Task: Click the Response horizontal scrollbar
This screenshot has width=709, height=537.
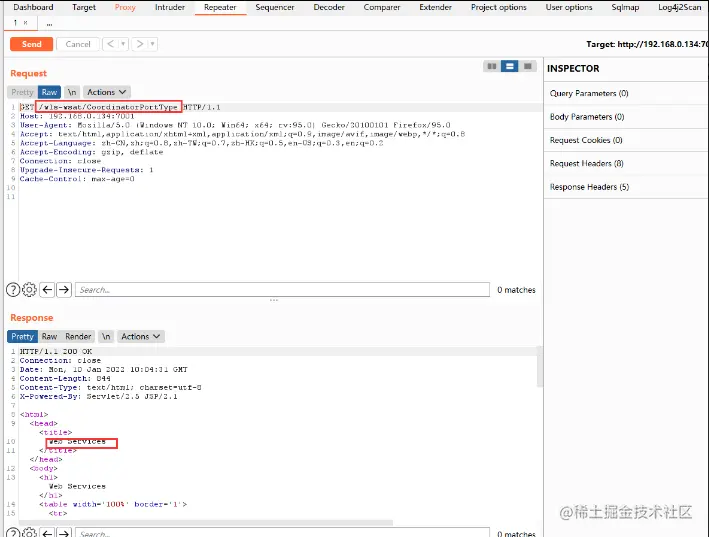Action: (x=206, y=523)
